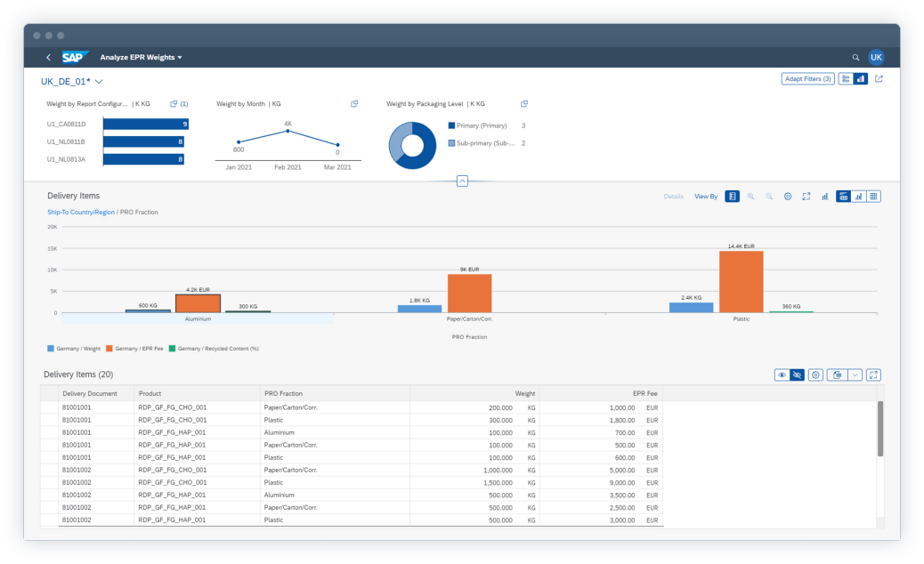Viewport: 924px width, 564px height.
Task: Click the share icon next to Adapt Filters
Action: pos(879,79)
